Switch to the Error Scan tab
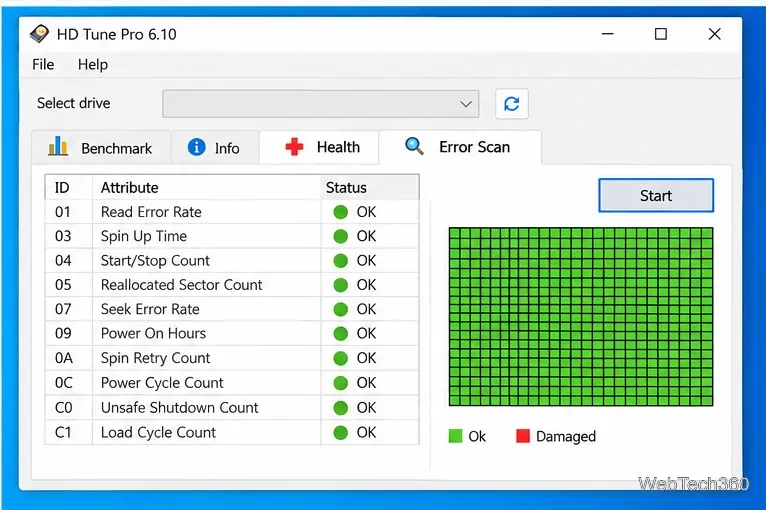Image resolution: width=766 pixels, height=510 pixels. coord(460,147)
